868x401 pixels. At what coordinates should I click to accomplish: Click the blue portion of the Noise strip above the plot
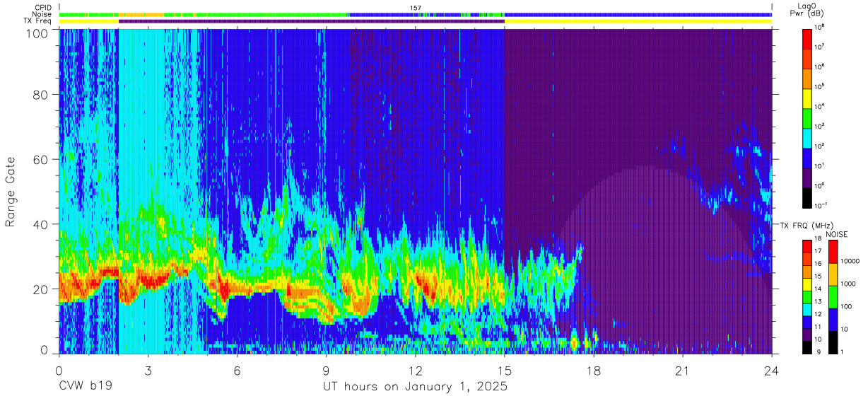[638, 14]
